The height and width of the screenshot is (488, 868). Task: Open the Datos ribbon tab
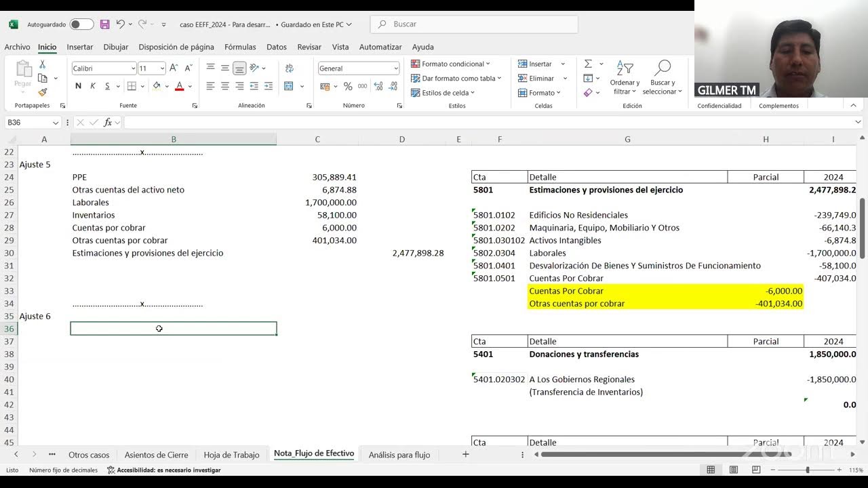click(x=277, y=47)
